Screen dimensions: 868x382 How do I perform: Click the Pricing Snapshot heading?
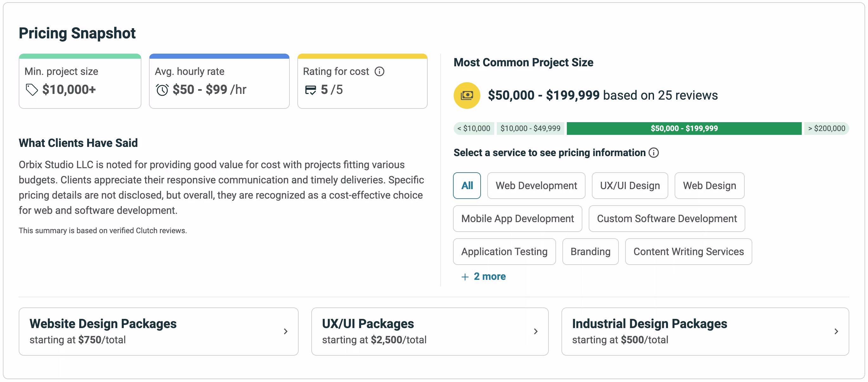click(77, 33)
